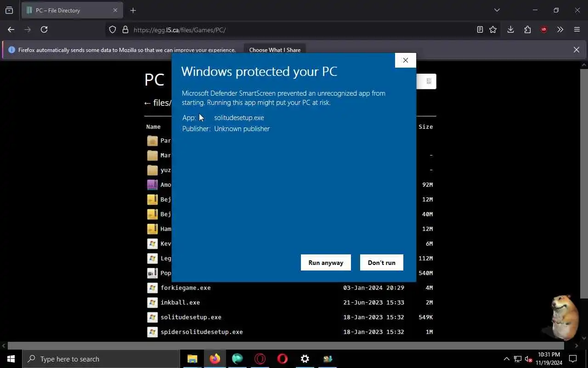Open the Firefox hamburger menu
588x368 pixels.
[x=577, y=29]
